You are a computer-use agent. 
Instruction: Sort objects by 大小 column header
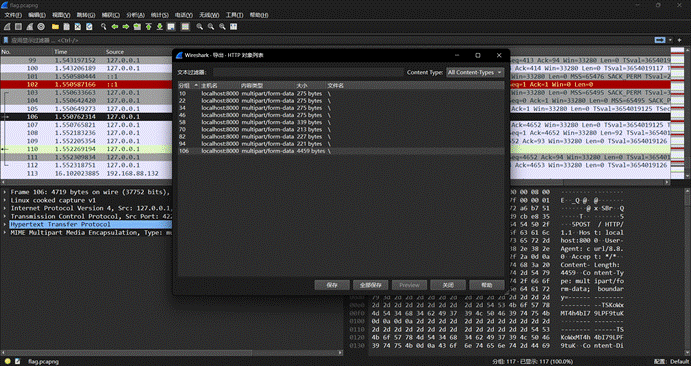point(310,85)
